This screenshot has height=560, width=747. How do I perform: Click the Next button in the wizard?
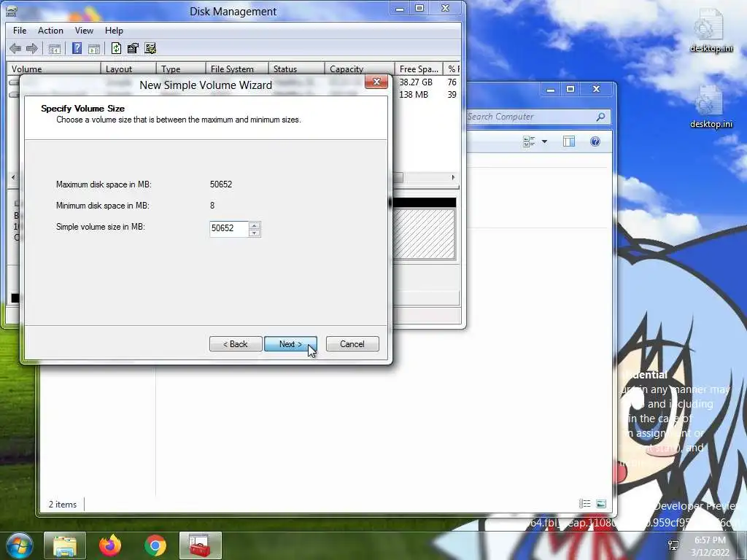pos(290,344)
